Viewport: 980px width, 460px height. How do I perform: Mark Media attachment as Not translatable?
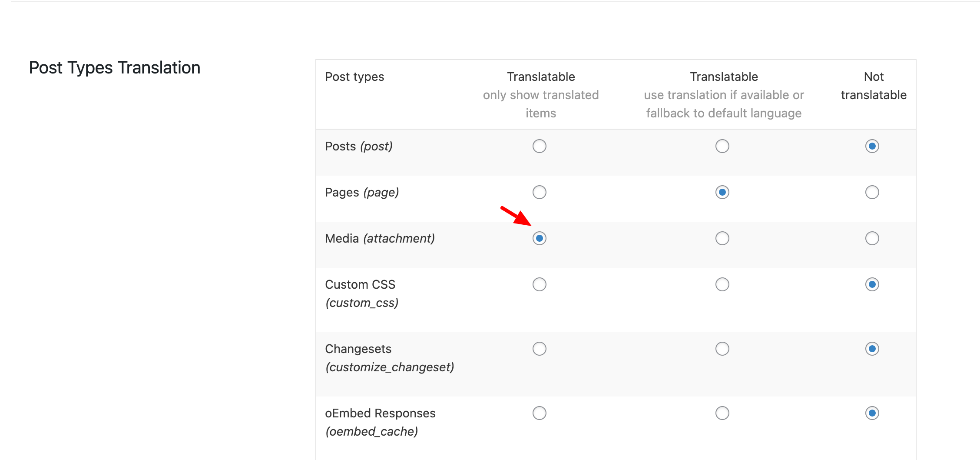[872, 238]
